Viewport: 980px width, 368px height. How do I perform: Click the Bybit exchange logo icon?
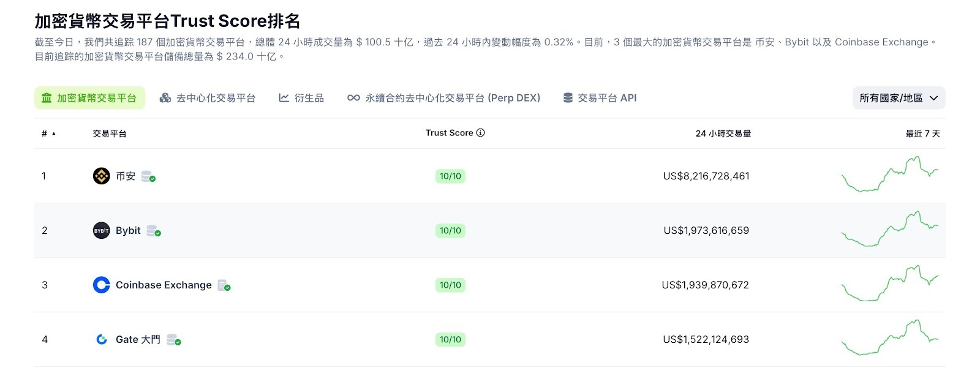click(101, 231)
